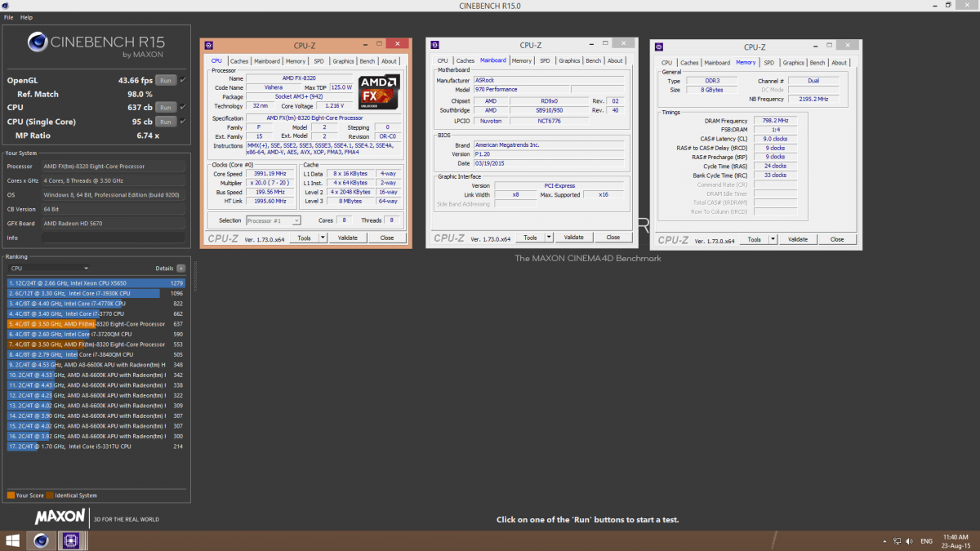Click the Info input field
This screenshot has width=980, height=551.
(x=114, y=238)
